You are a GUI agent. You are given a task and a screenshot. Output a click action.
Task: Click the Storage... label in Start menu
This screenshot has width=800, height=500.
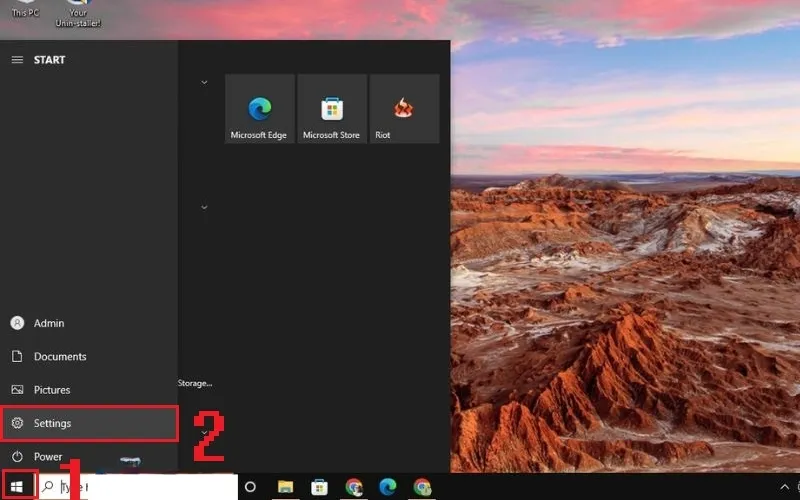(x=195, y=383)
